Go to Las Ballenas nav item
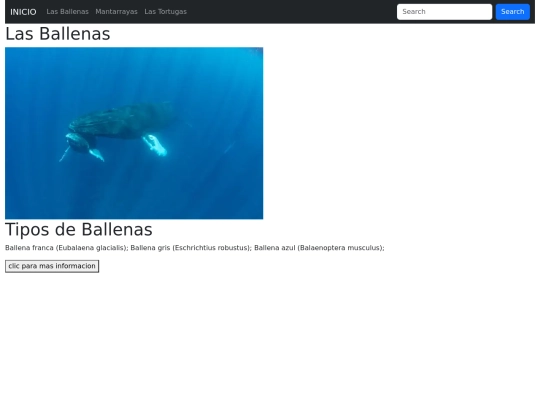The image size is (540, 405). 68,12
